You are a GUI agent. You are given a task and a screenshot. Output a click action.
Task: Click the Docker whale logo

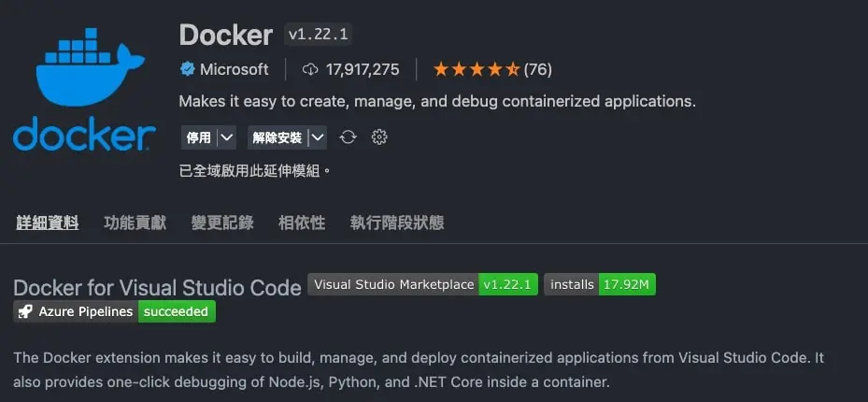[84, 86]
